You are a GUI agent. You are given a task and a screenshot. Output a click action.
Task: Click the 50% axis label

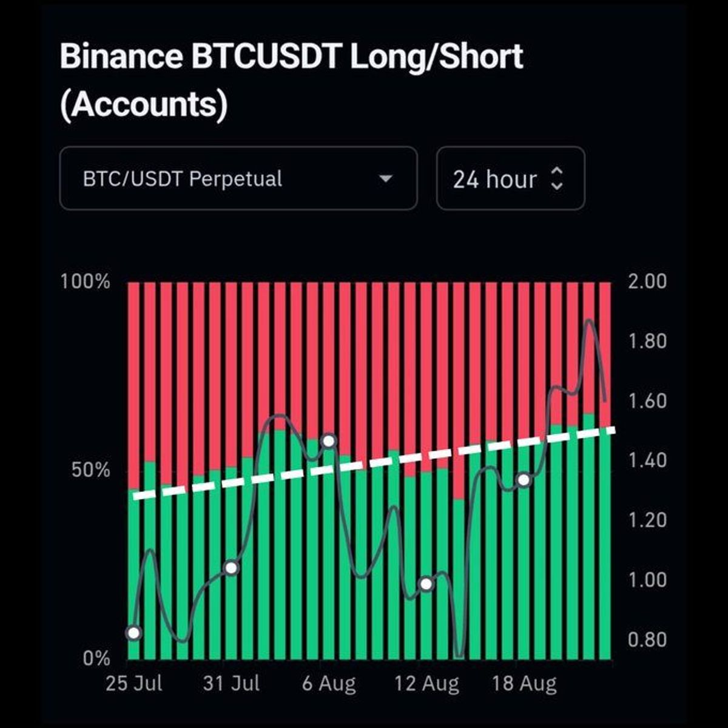pyautogui.click(x=91, y=470)
